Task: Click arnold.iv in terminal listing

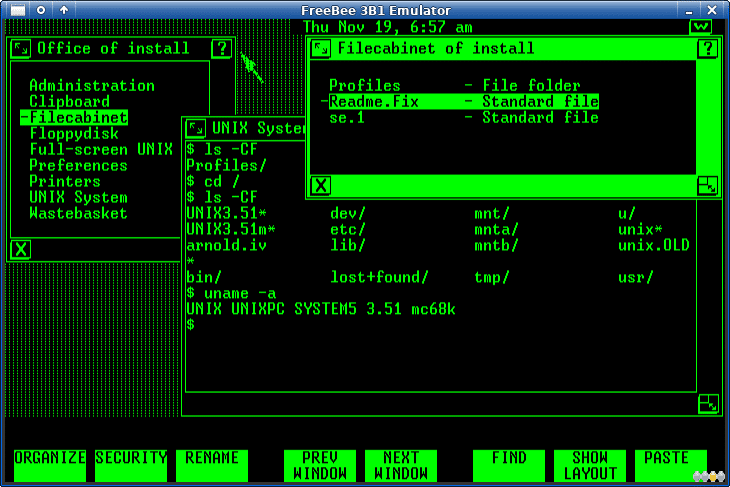Action: point(226,245)
